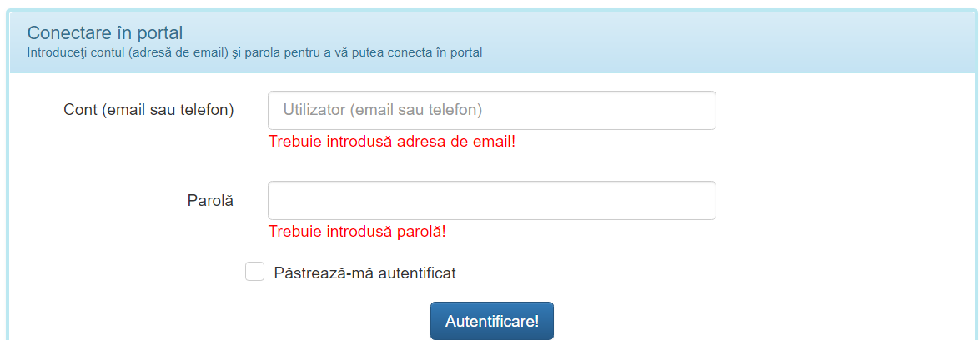This screenshot has height=340, width=980.
Task: Click the Utilizator placeholder text
Action: point(383,110)
